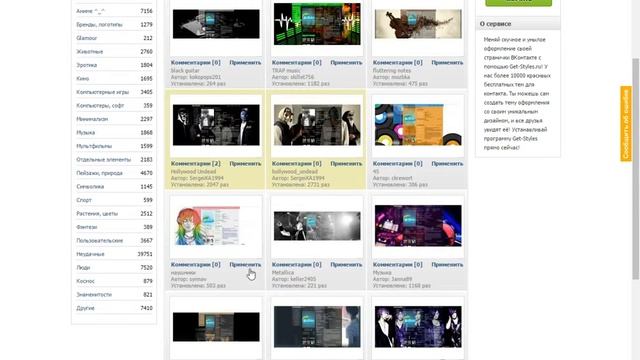Viewport: 640px width, 360px height.
Task: Open the Символика category
Action: pyautogui.click(x=90, y=186)
